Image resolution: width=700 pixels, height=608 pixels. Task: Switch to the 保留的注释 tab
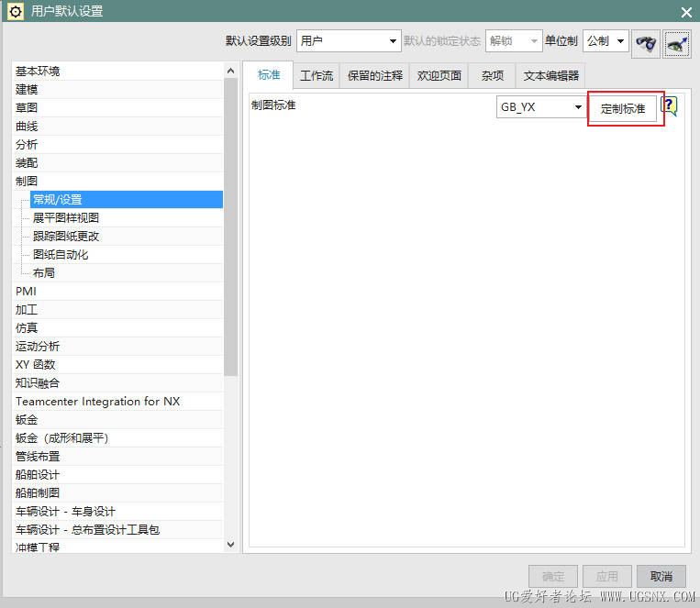click(374, 76)
